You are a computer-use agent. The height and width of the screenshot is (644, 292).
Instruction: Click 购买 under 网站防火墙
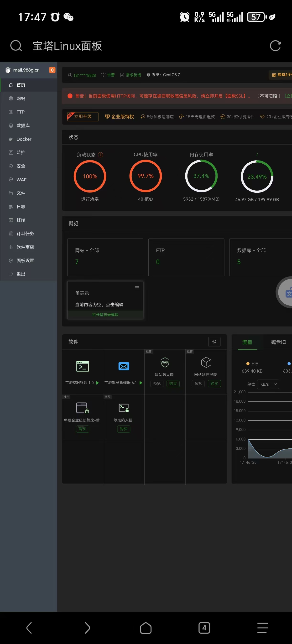pos(173,384)
